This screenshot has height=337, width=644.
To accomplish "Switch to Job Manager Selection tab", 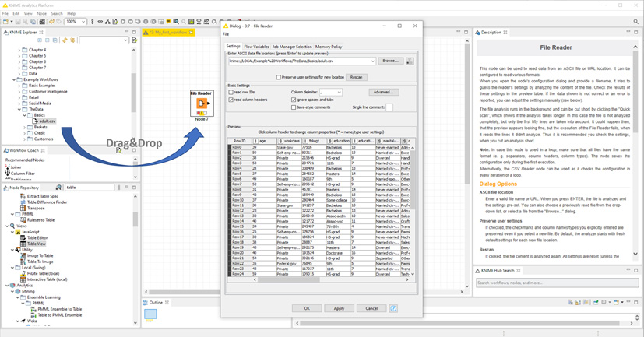I will click(x=292, y=47).
